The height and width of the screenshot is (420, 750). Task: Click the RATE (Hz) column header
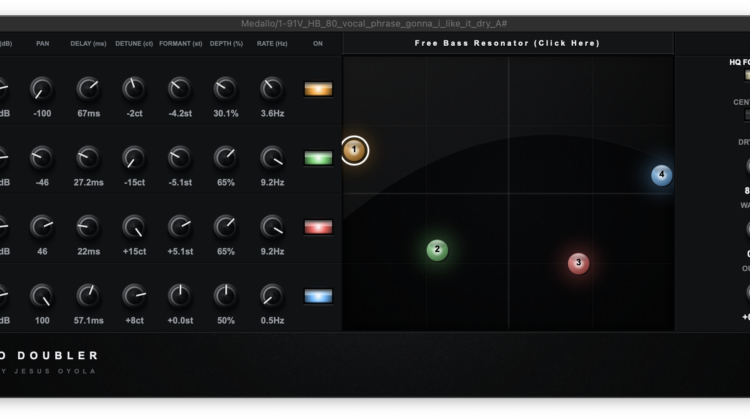click(x=272, y=44)
